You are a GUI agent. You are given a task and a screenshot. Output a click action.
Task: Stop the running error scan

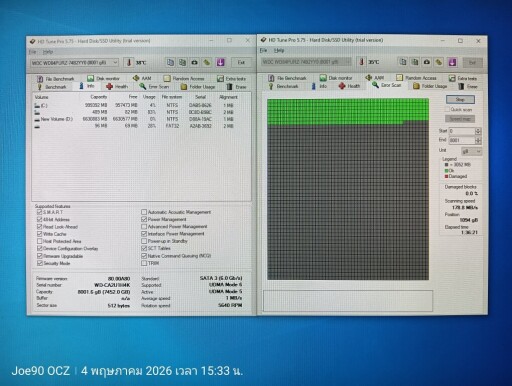tap(460, 99)
